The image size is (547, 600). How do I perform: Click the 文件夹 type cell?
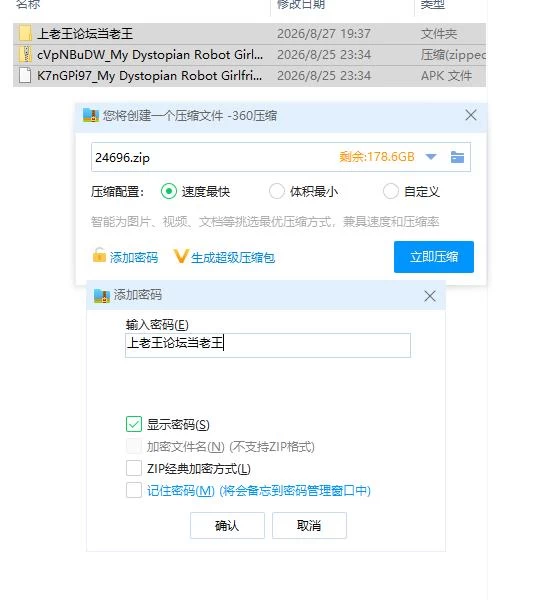(439, 34)
